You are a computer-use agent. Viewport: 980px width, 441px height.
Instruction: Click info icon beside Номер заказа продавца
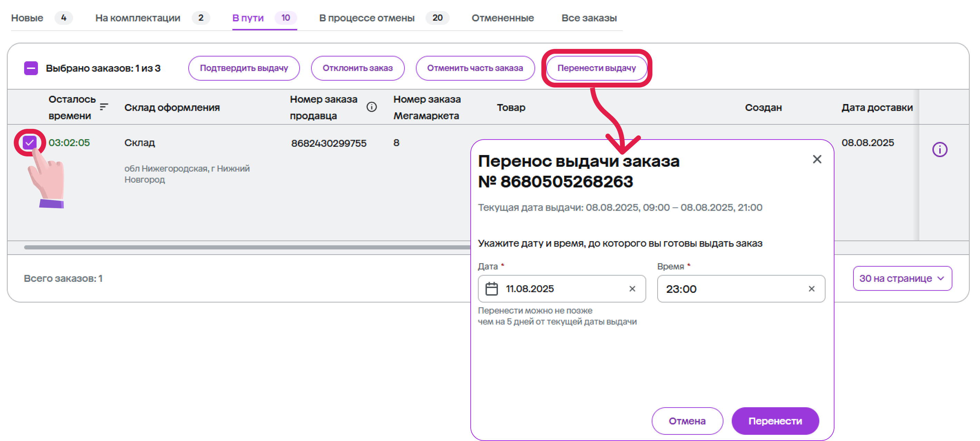tap(371, 107)
